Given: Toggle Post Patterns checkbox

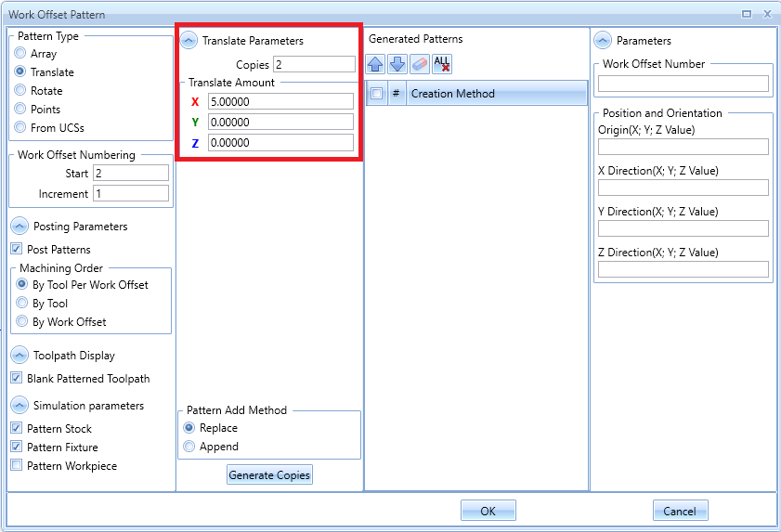Looking at the screenshot, I should pos(17,249).
